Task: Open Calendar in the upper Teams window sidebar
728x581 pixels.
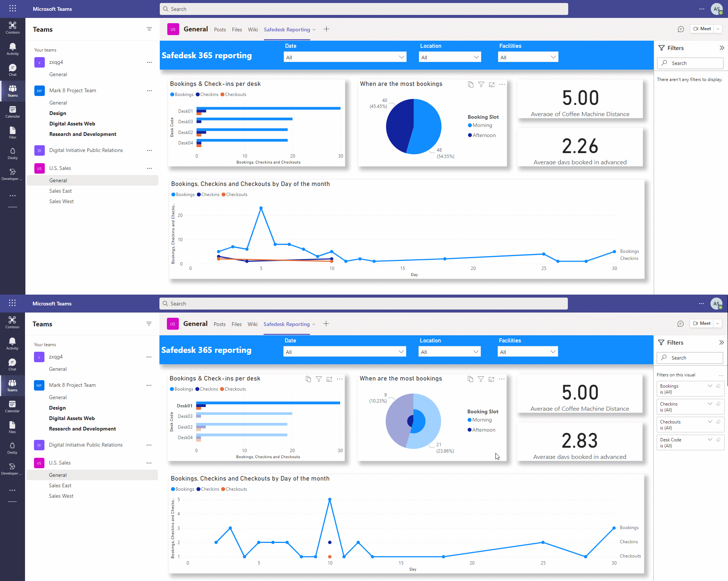Action: pos(13,112)
